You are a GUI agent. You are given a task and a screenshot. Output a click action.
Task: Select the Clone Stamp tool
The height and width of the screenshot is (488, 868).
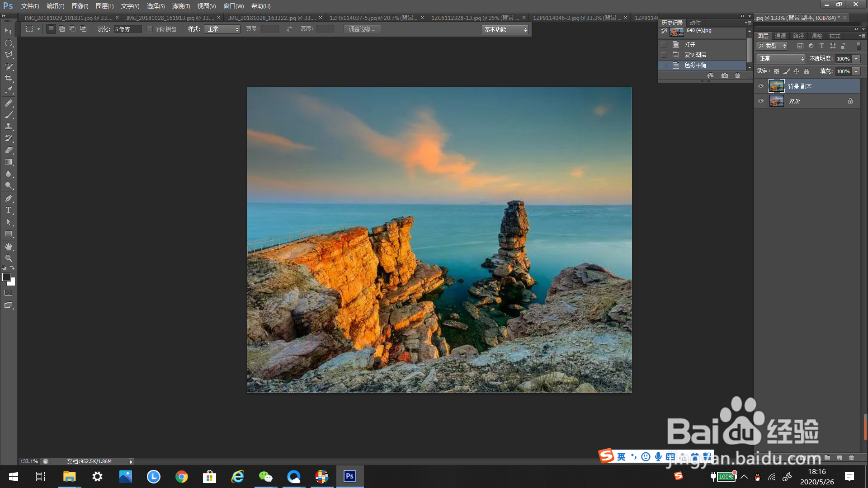point(9,127)
